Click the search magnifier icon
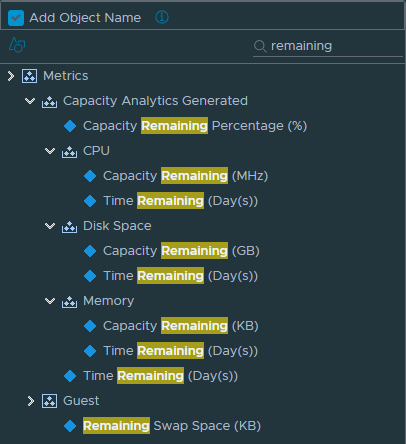This screenshot has width=406, height=444. click(x=260, y=46)
